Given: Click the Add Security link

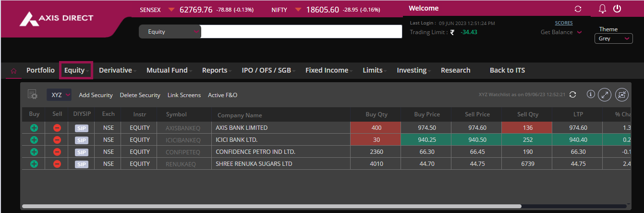Looking at the screenshot, I should click(x=96, y=95).
